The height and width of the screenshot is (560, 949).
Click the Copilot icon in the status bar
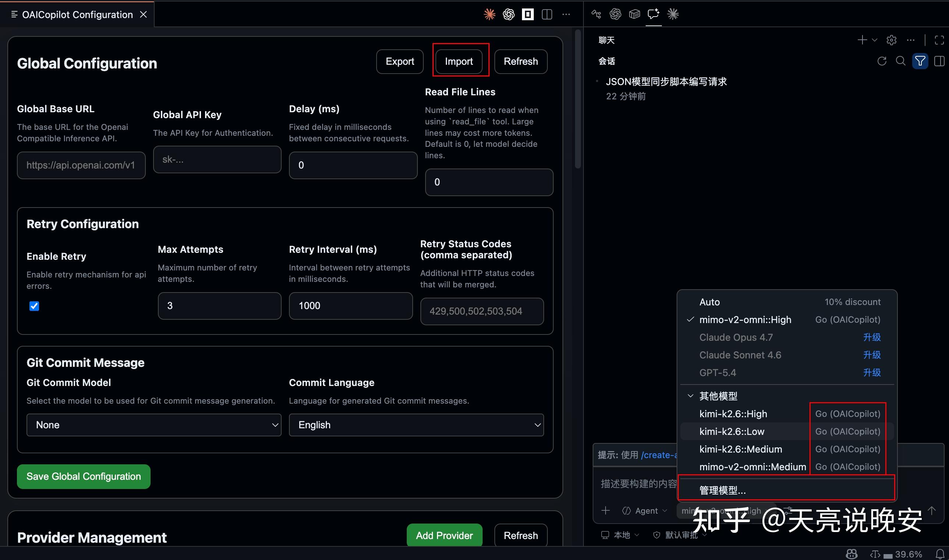[851, 554]
